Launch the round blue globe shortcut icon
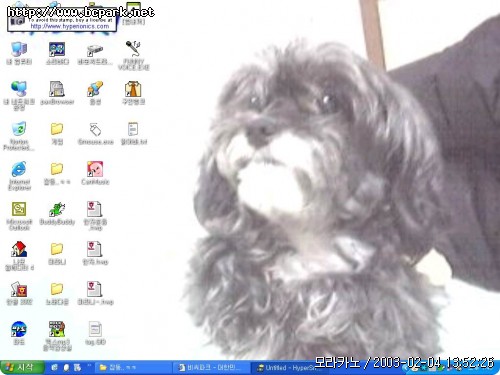500x375 pixels. 19,333
